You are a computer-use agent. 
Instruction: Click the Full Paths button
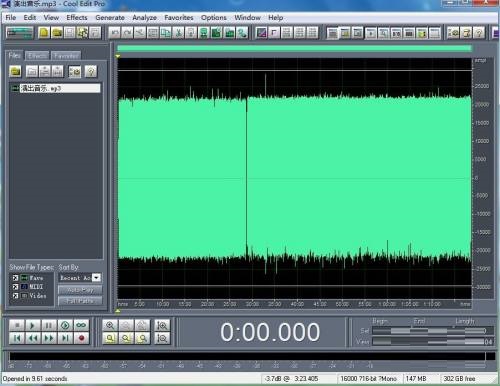(x=80, y=301)
